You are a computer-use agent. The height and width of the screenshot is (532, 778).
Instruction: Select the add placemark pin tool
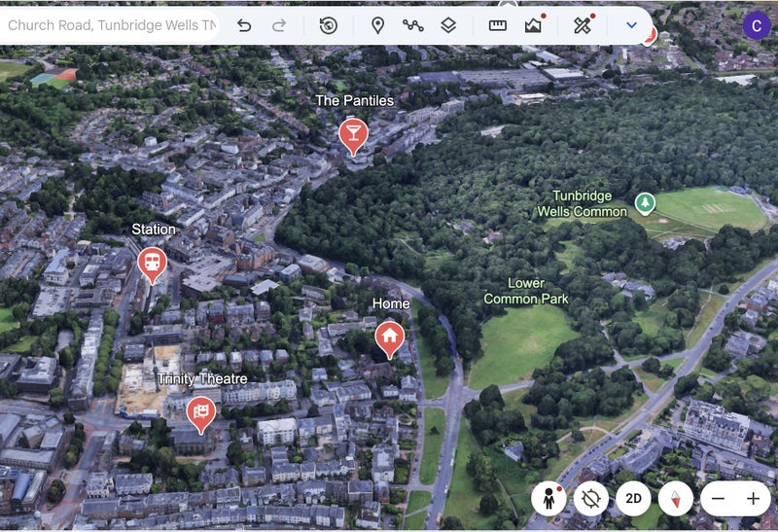(377, 25)
